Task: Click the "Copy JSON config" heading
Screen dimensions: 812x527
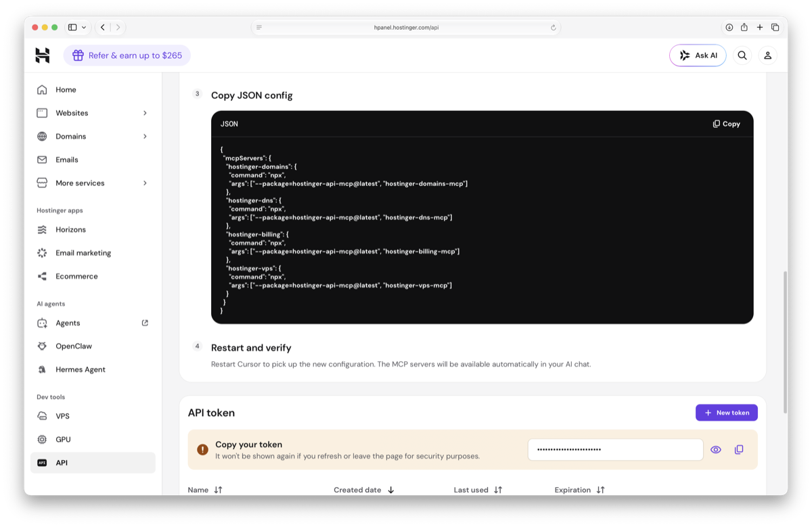Action: (x=252, y=95)
